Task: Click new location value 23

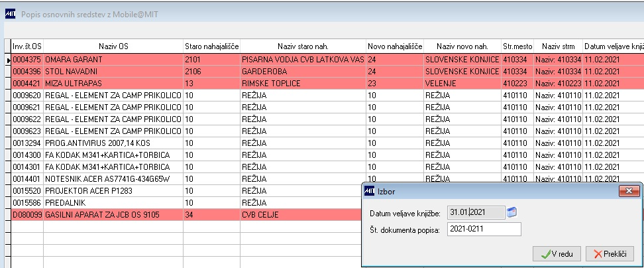Action: click(395, 84)
